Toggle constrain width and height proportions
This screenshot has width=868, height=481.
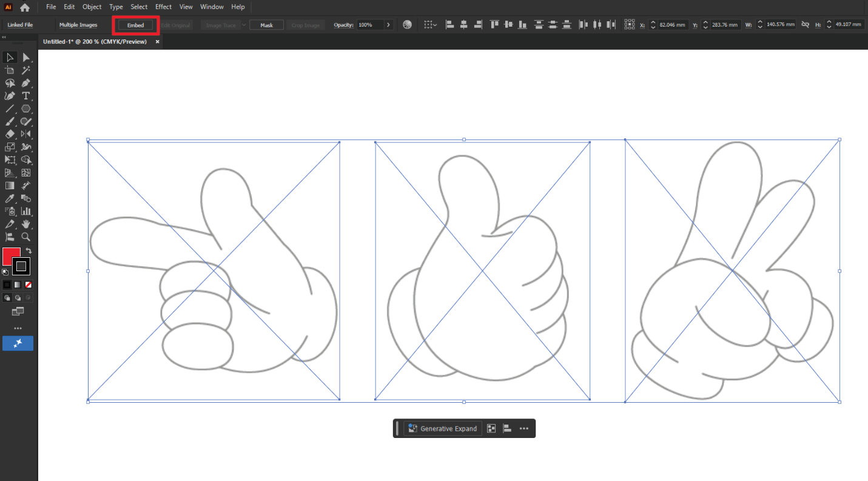pos(806,25)
